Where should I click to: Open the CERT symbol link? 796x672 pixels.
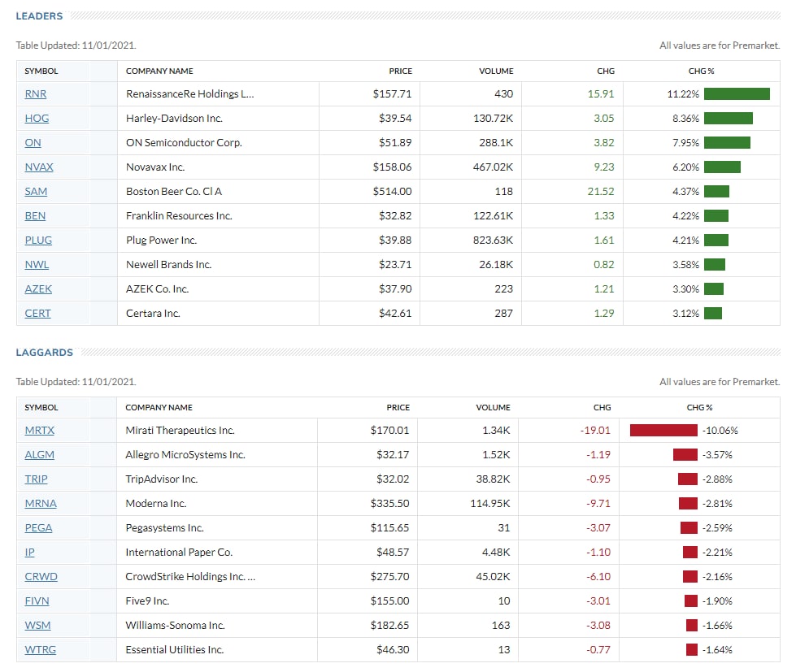[38, 313]
